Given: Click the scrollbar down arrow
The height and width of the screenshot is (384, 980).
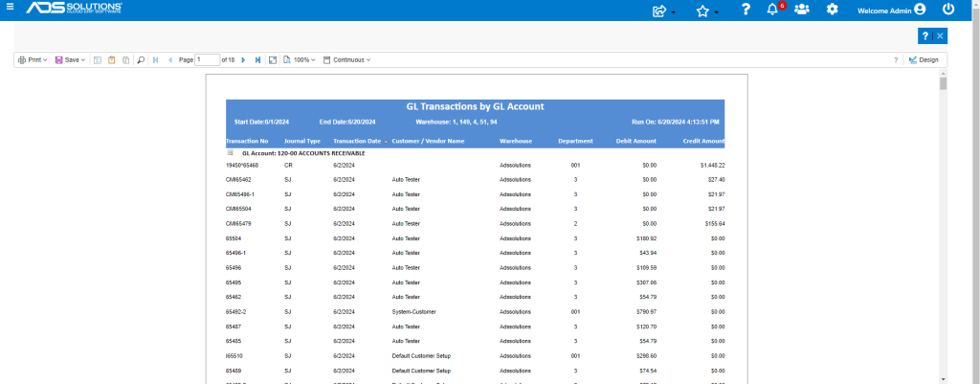Looking at the screenshot, I should pyautogui.click(x=943, y=379).
